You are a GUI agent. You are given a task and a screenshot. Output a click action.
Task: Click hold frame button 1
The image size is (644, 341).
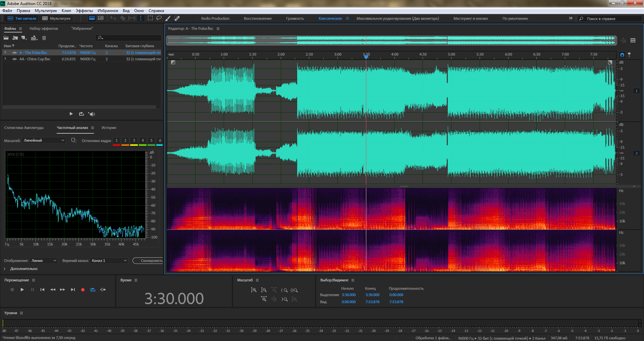tap(116, 140)
